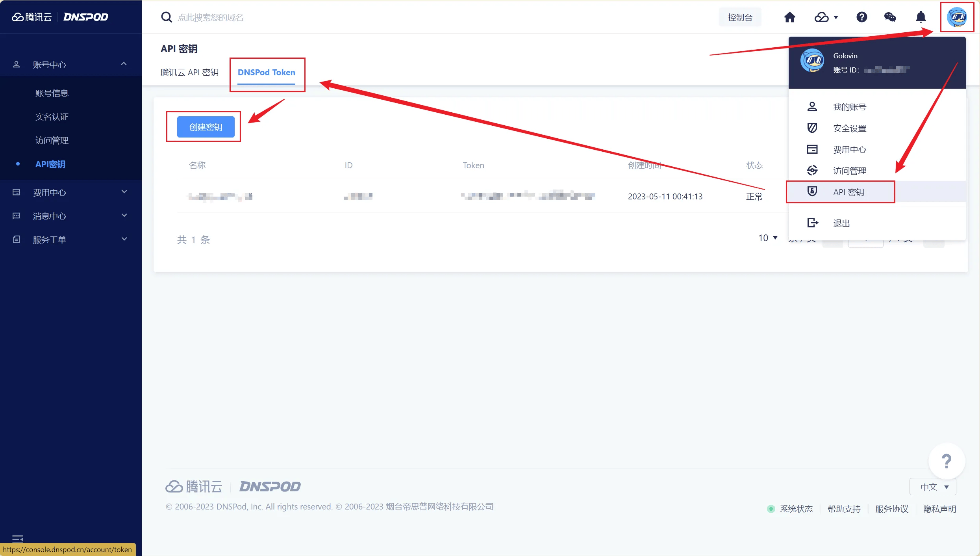
Task: Click the Tencent Cloud DNSPod logo in sidebar
Action: point(60,17)
